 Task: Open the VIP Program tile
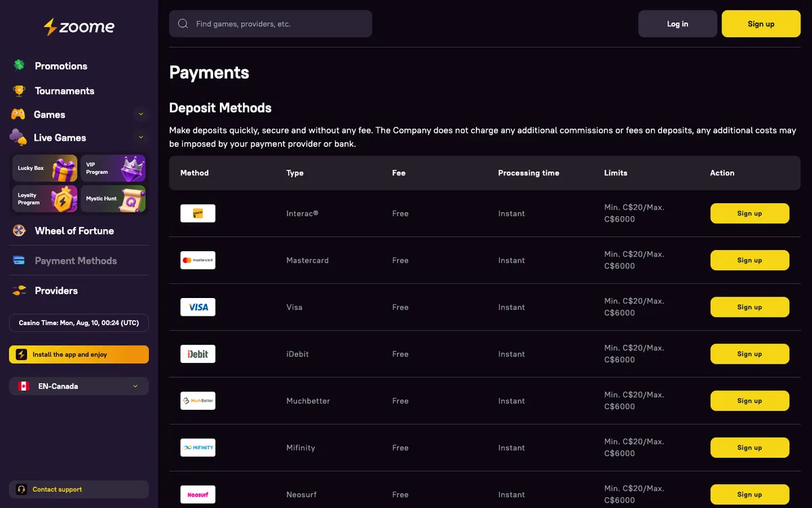(x=113, y=168)
